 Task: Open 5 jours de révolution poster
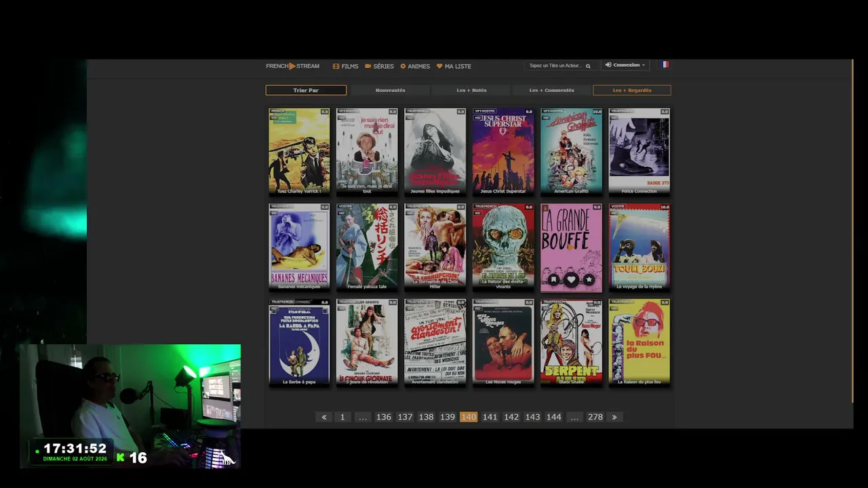click(367, 342)
